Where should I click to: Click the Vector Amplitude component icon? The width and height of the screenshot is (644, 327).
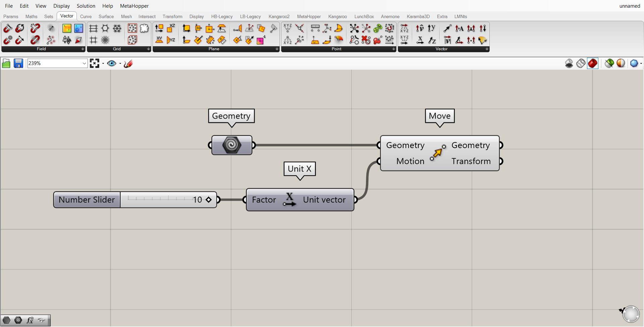459,28
